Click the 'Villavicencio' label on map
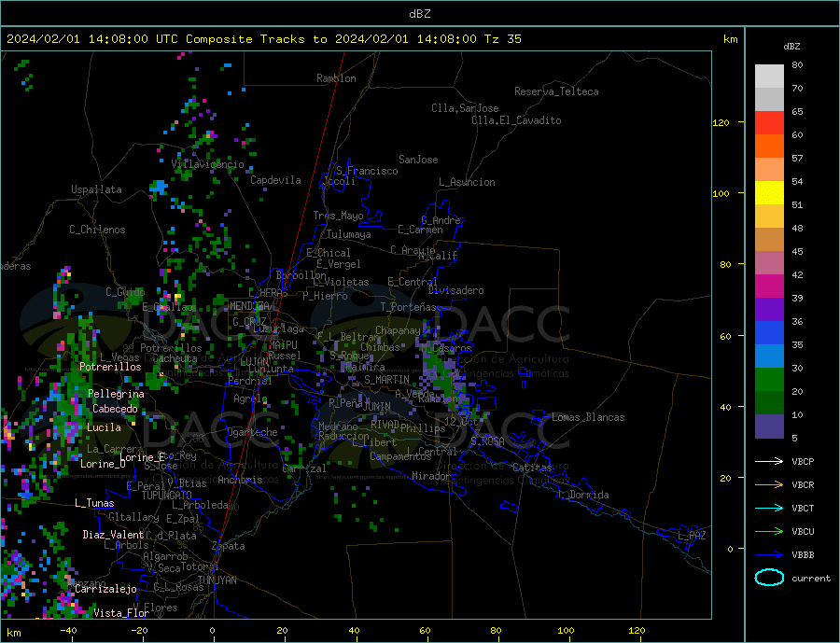This screenshot has width=840, height=643. tap(207, 164)
